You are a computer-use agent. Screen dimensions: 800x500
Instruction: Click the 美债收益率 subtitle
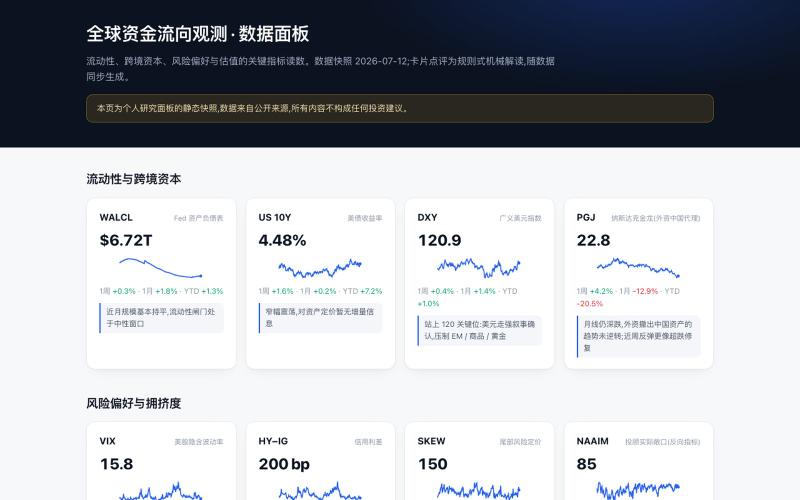365,218
